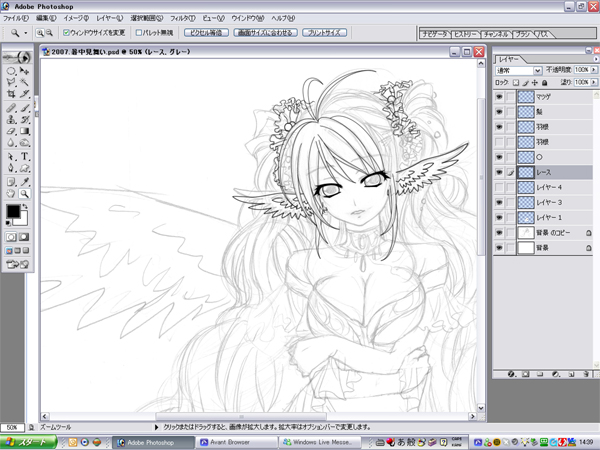Check the パレット無視 checkbox
The width and height of the screenshot is (600, 450).
pos(139,33)
